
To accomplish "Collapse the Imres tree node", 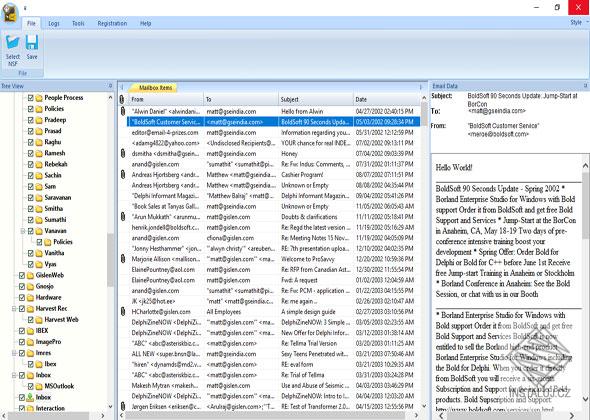I will point(14,353).
